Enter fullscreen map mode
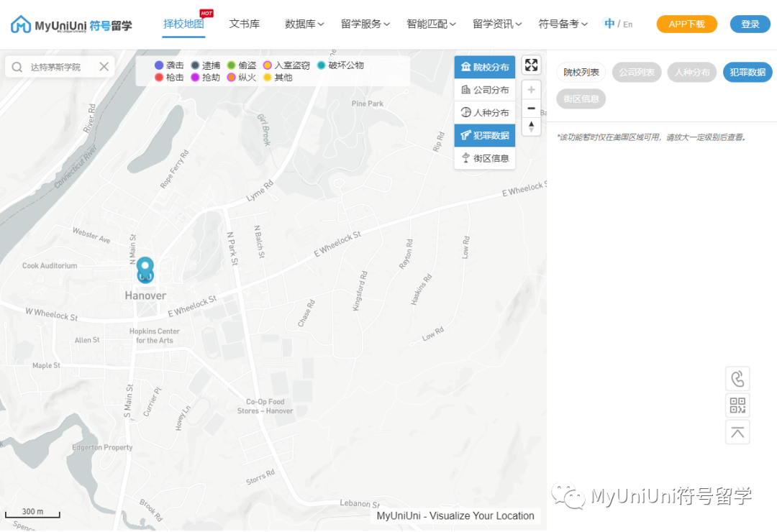Image resolution: width=777 pixels, height=532 pixels. [x=531, y=65]
